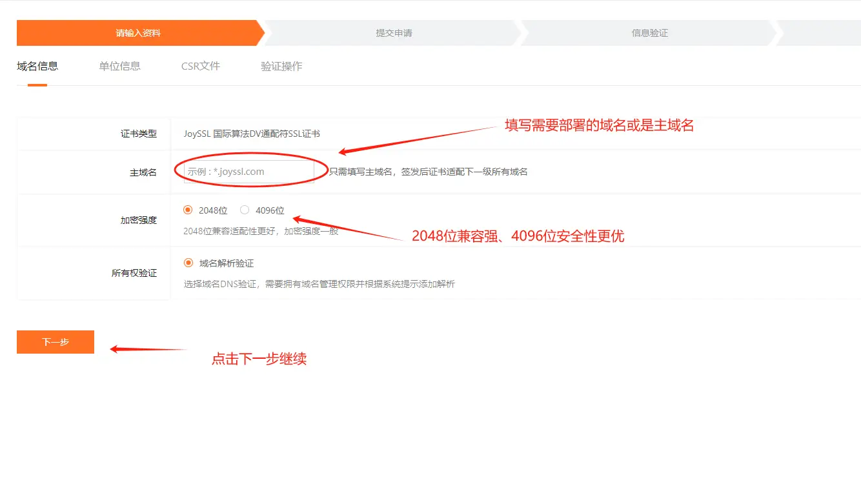Click the grey 2048位兼容适配性更好 hint text
Image resolution: width=861 pixels, height=504 pixels.
[261, 231]
